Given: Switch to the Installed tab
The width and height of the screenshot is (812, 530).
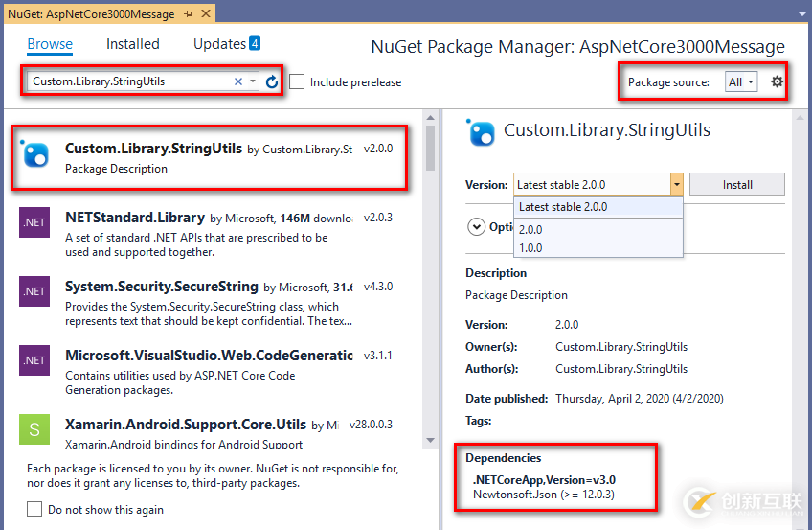Looking at the screenshot, I should pos(132,44).
